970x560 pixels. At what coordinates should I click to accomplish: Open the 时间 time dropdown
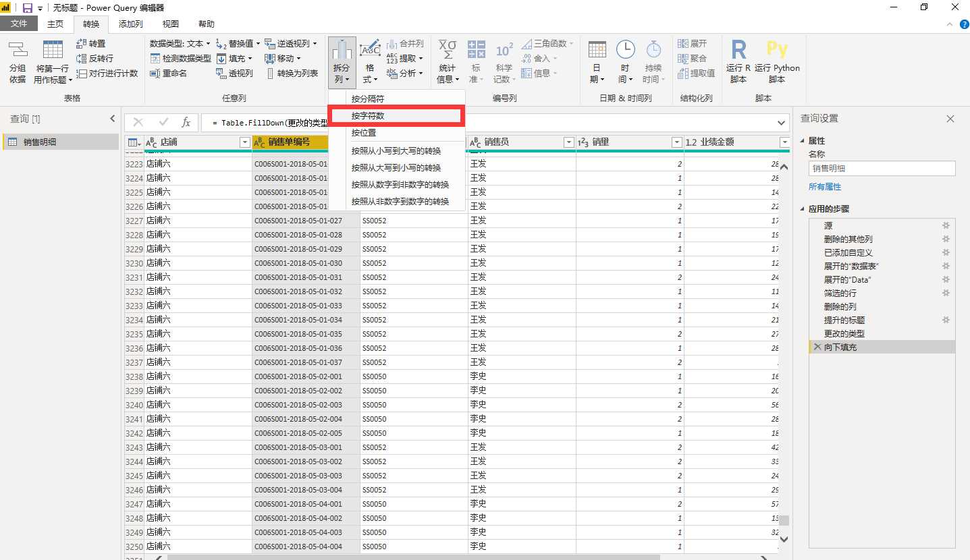click(625, 62)
